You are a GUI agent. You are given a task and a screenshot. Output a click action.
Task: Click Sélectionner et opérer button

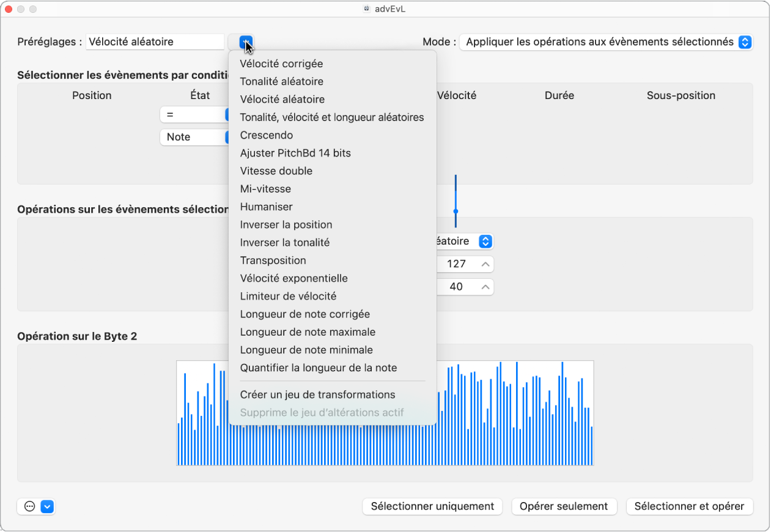point(689,506)
